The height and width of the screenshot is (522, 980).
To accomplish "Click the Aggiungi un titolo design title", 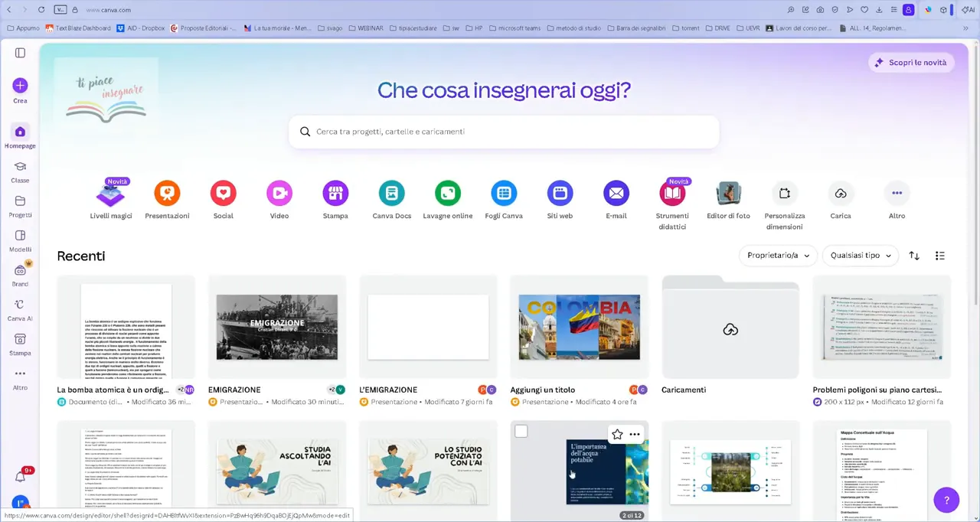I will [542, 390].
